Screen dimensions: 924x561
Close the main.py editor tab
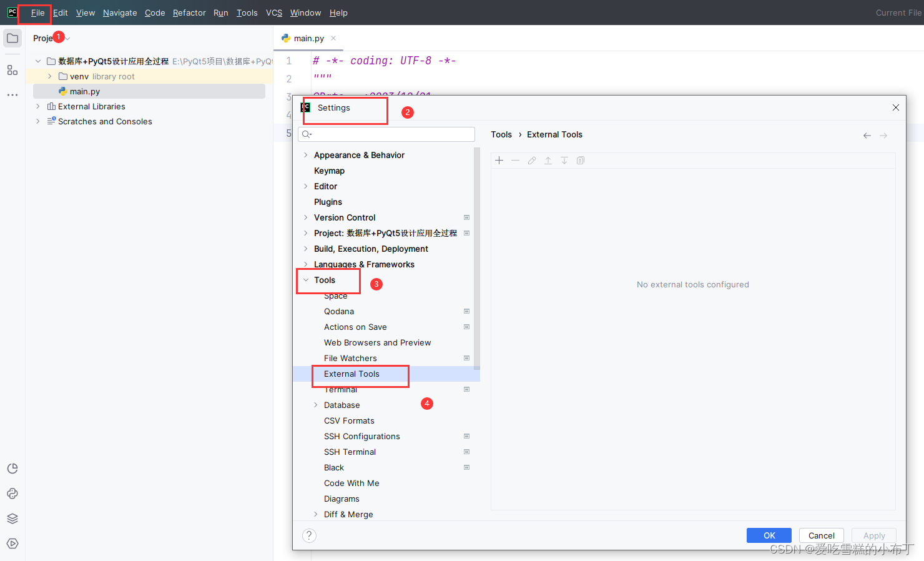[x=333, y=38]
